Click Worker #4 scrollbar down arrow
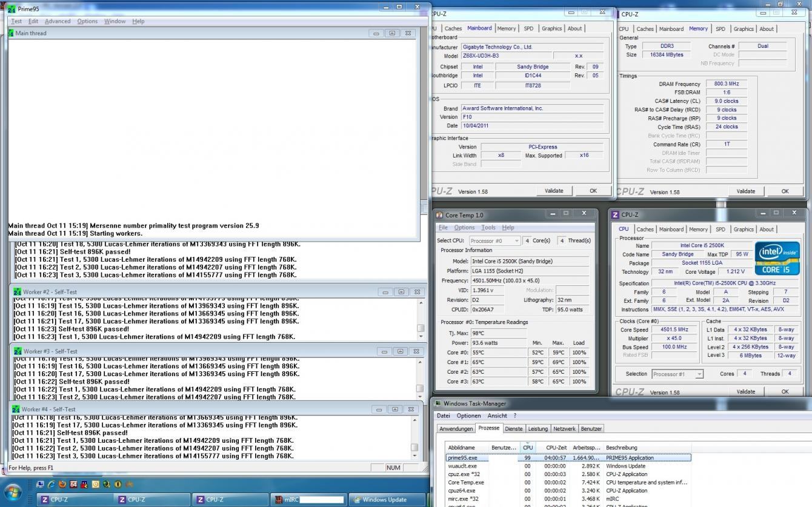The height and width of the screenshot is (507, 812). (414, 455)
